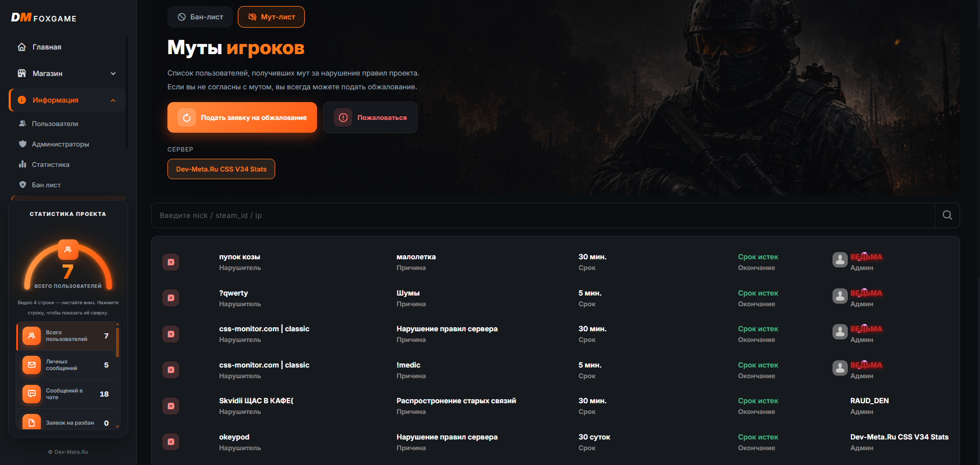Viewport: 980px width, 465px height.
Task: Click the mute icon on ?qwerty row
Action: [x=171, y=298]
